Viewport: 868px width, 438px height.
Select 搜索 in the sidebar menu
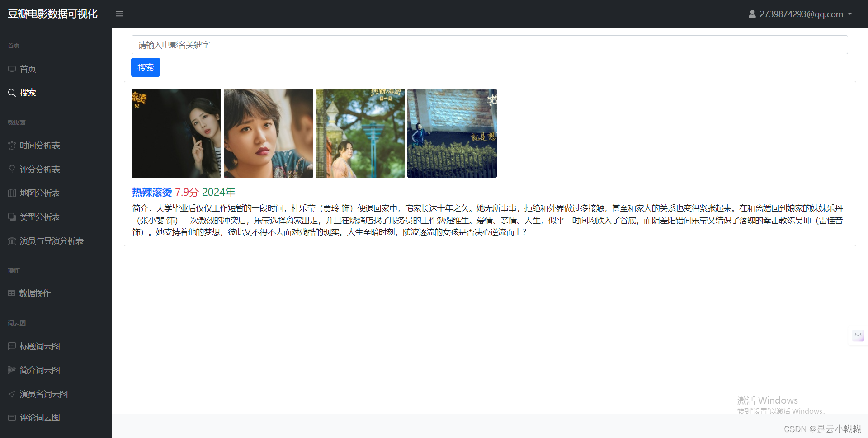(x=28, y=93)
